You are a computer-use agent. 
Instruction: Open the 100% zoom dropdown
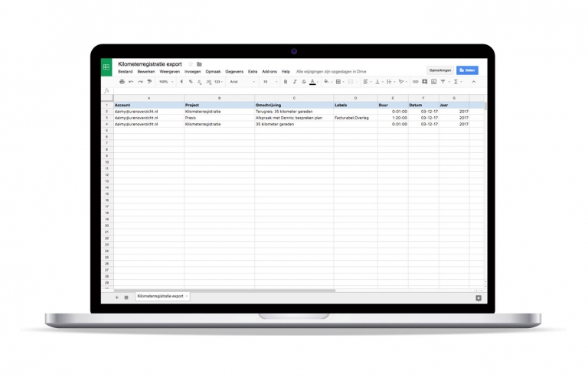(x=165, y=82)
